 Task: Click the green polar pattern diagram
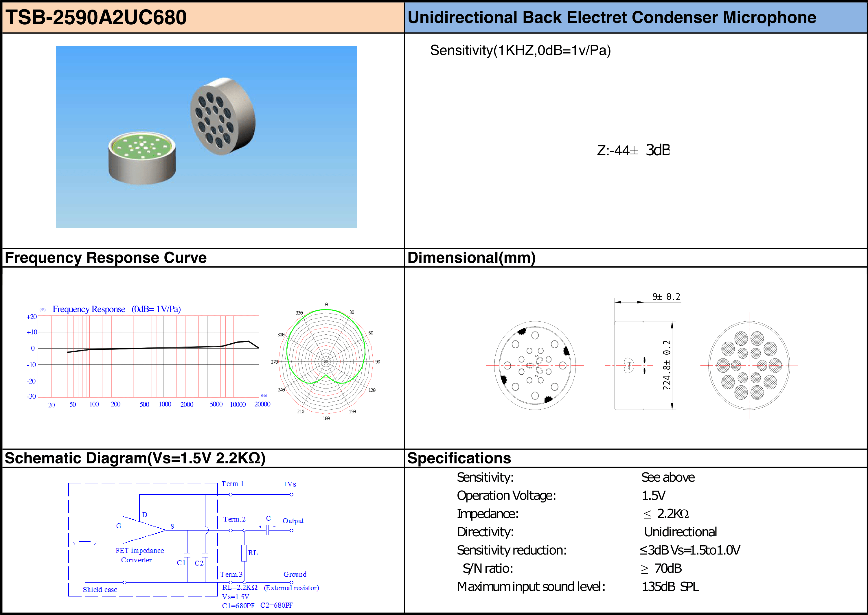click(326, 361)
